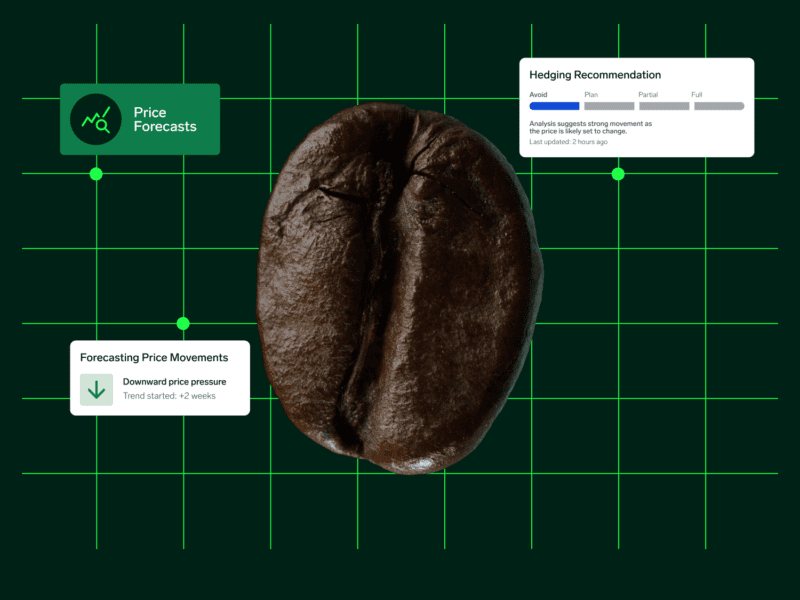Click the coffee bean image
The height and width of the screenshot is (600, 800).
399,288
